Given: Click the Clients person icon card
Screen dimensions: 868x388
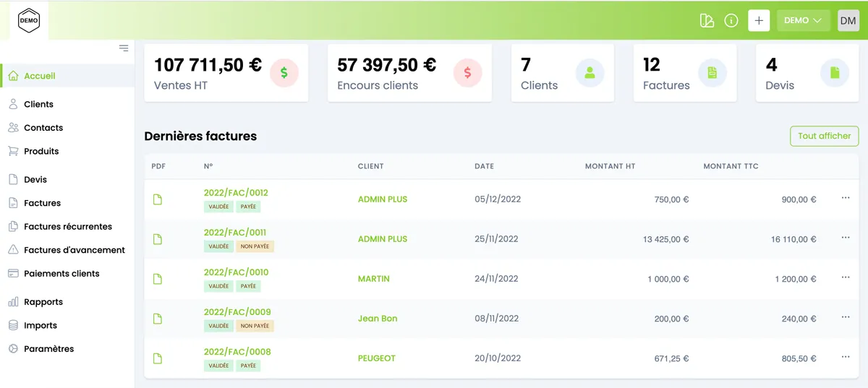Looking at the screenshot, I should [x=590, y=73].
